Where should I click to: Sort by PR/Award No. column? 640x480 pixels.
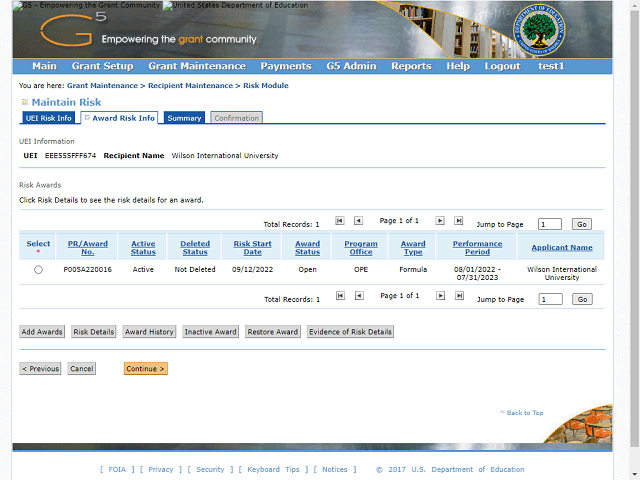tap(87, 248)
